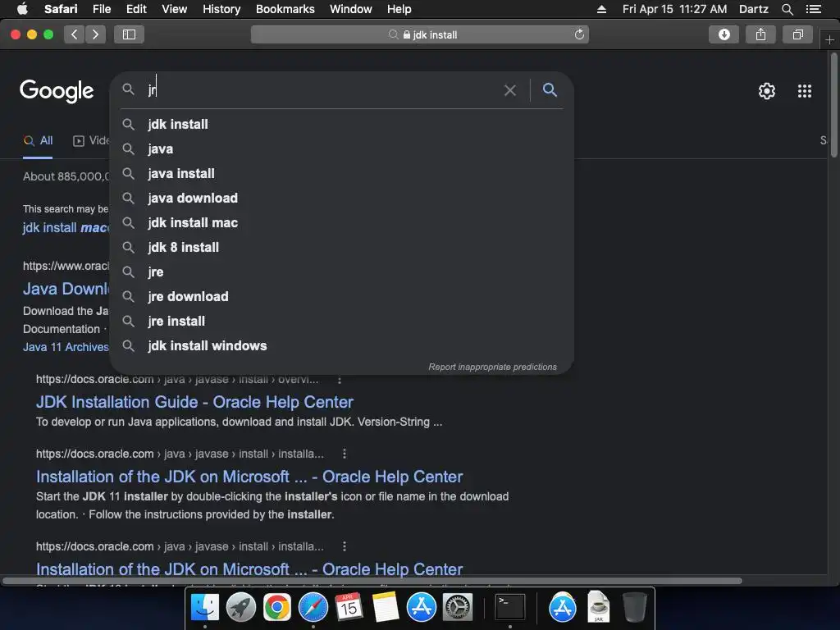Open Safari compass icon in Dock
This screenshot has width=840, height=630.
tap(313, 608)
